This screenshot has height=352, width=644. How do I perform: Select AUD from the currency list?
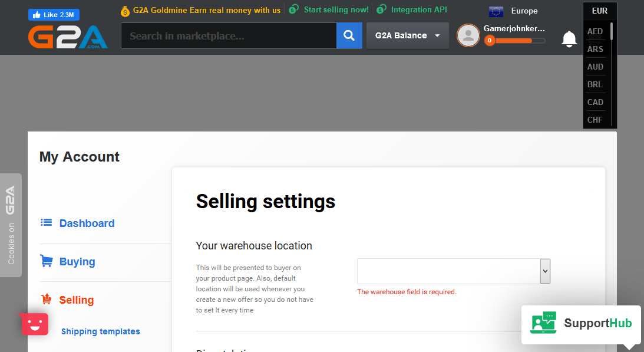(595, 67)
